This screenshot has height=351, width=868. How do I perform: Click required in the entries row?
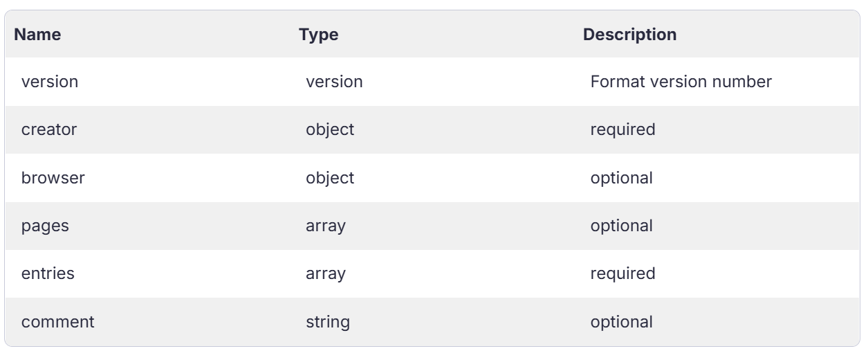(623, 273)
